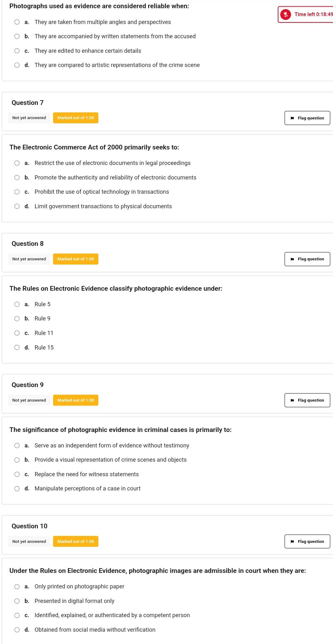
Task: Select 'taken from multiple angles and perspectives' option
Action: pyautogui.click(x=17, y=22)
